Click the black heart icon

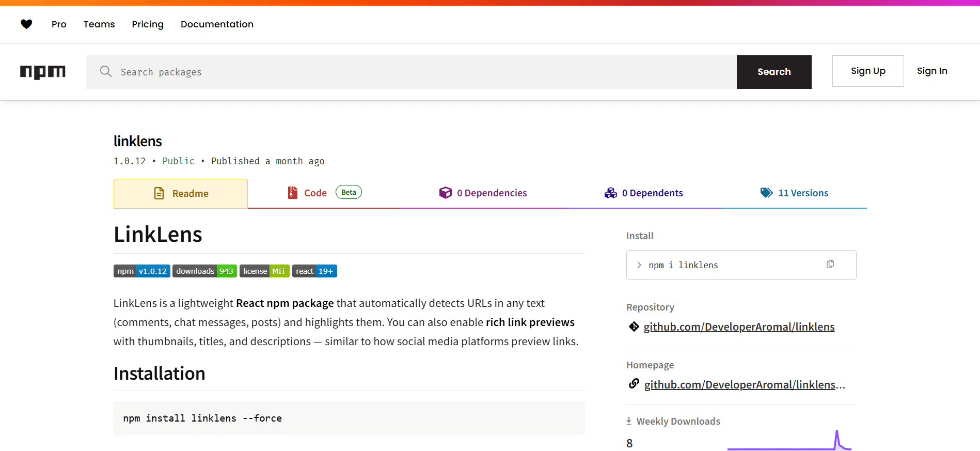[26, 24]
